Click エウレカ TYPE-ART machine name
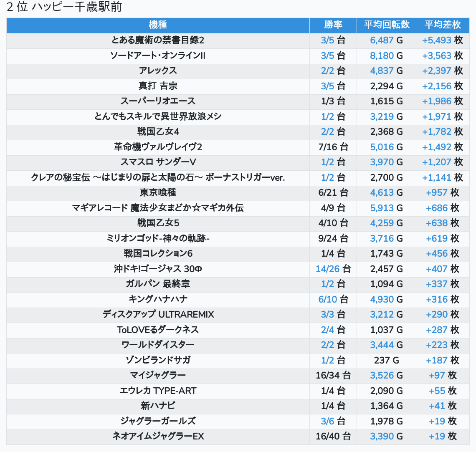This screenshot has height=452, width=476. (158, 391)
